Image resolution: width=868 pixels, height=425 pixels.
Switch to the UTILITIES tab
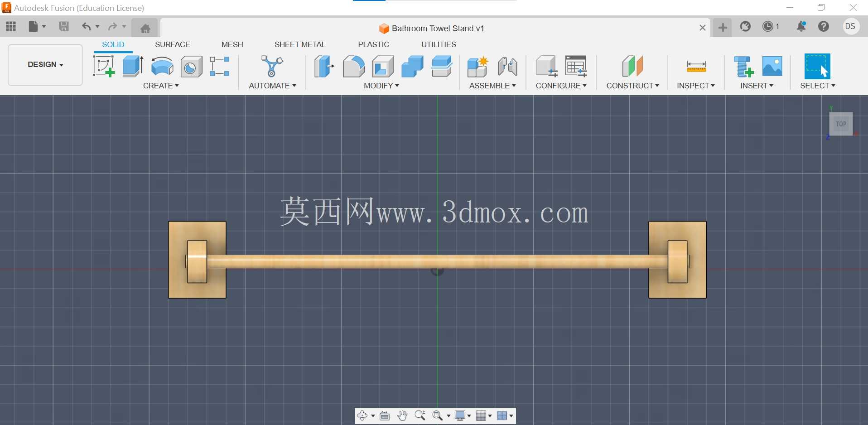click(439, 44)
